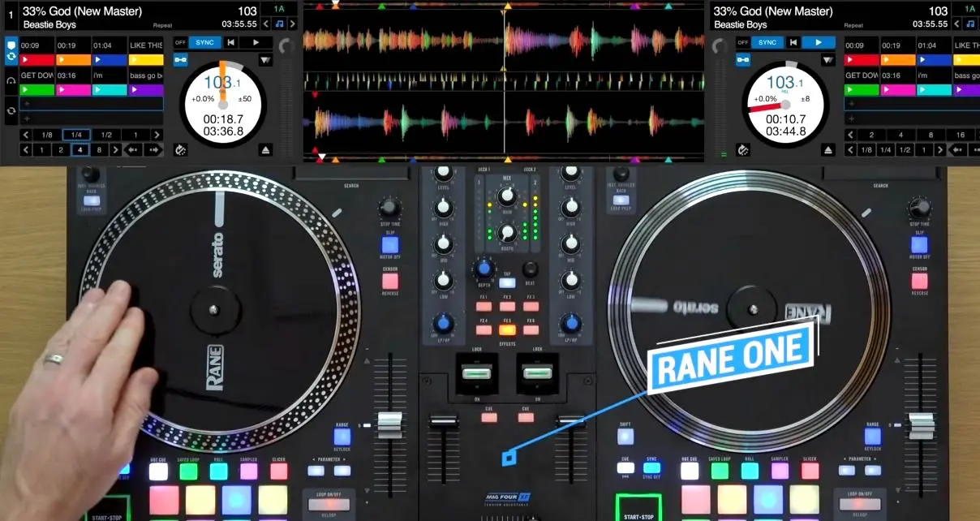This screenshot has width=980, height=521.
Task: Click eject icon on right Serato deck
Action: 827,150
